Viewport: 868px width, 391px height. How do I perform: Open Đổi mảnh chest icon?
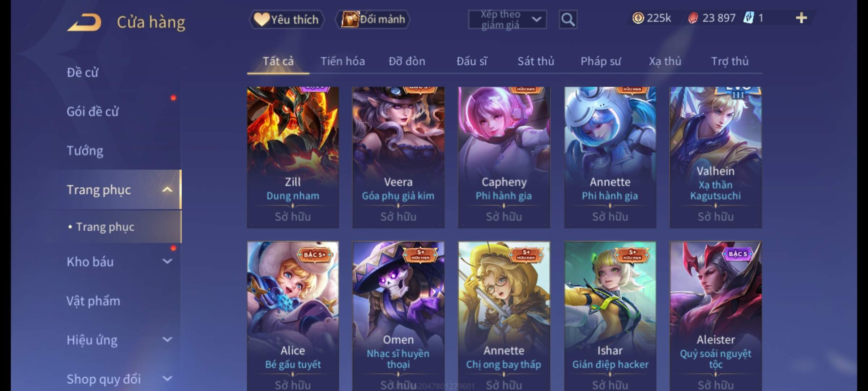pyautogui.click(x=373, y=19)
